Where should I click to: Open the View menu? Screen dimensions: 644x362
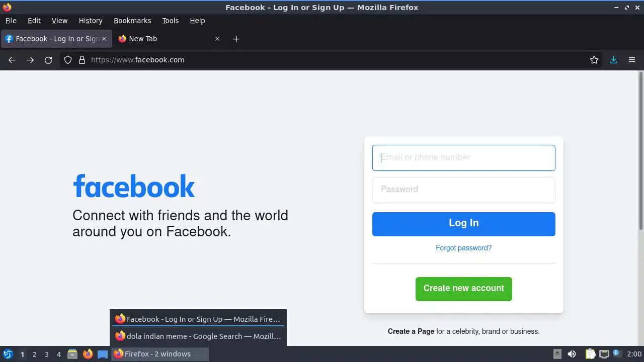[59, 21]
